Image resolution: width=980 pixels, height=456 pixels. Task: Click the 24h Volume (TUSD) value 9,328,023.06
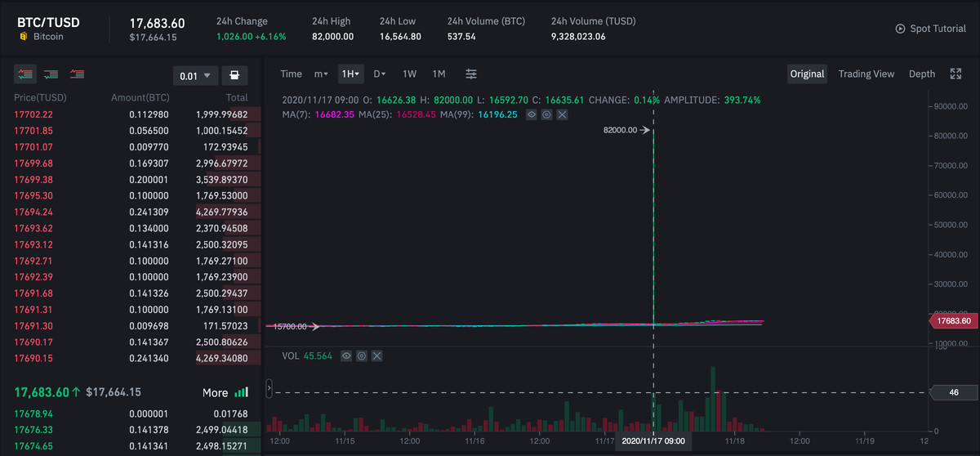point(578,37)
